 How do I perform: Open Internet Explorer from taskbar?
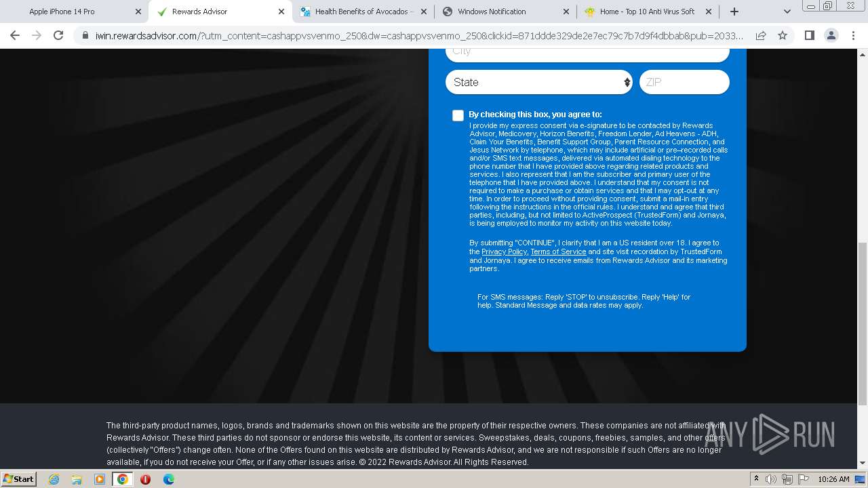coord(54,479)
